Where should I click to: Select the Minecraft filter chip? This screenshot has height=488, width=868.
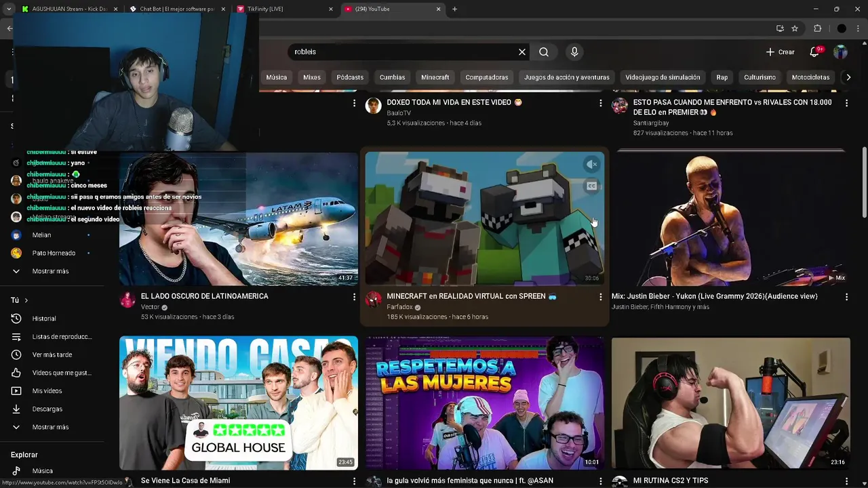pyautogui.click(x=435, y=77)
